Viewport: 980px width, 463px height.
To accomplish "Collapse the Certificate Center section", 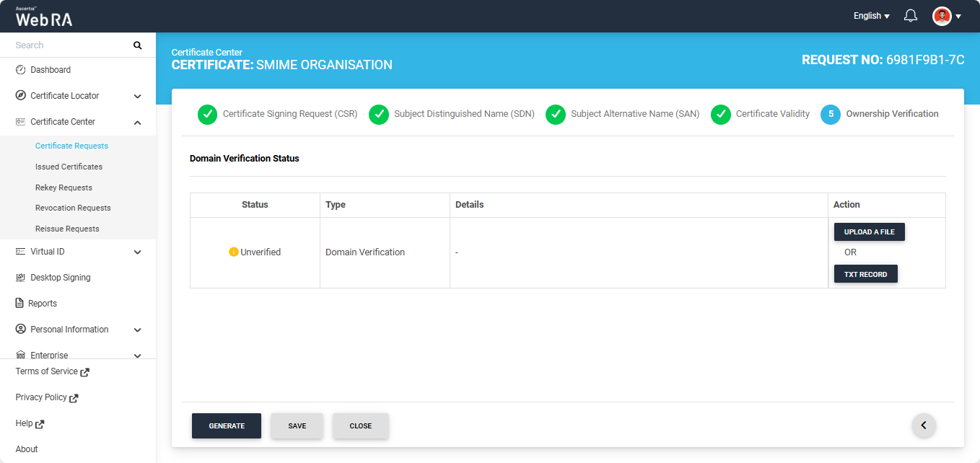I will click(x=137, y=122).
